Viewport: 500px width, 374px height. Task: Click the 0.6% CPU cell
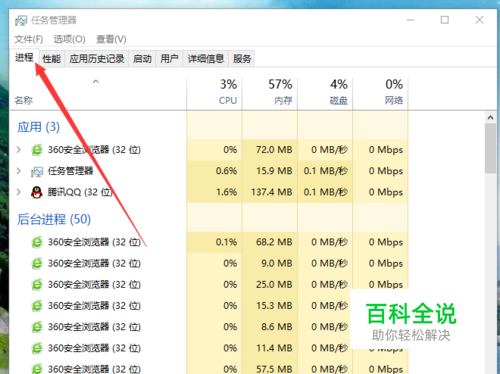point(214,171)
